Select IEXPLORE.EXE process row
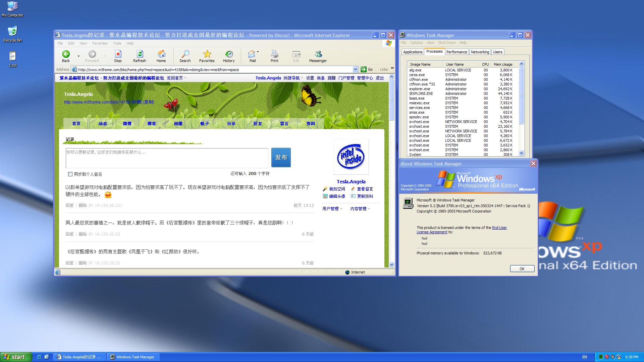The image size is (644, 362). coord(463,94)
